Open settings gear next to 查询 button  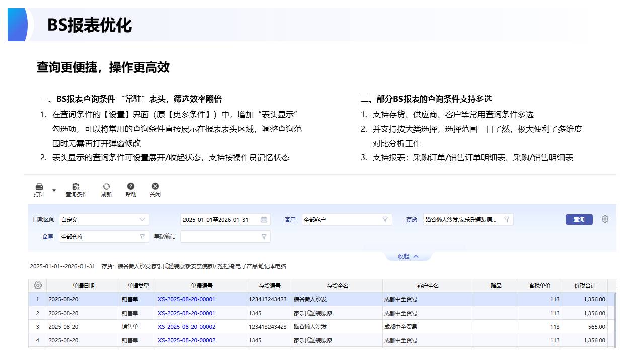[x=605, y=219]
